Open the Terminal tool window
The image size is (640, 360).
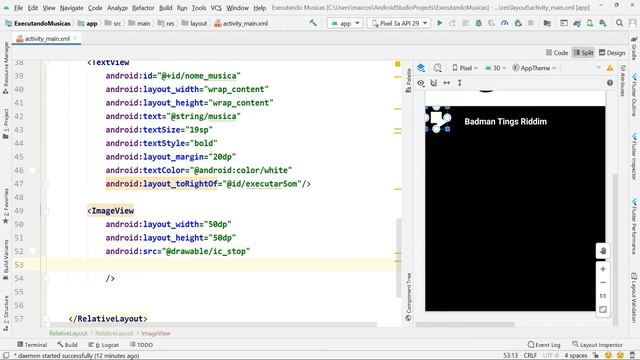[x=32, y=344]
